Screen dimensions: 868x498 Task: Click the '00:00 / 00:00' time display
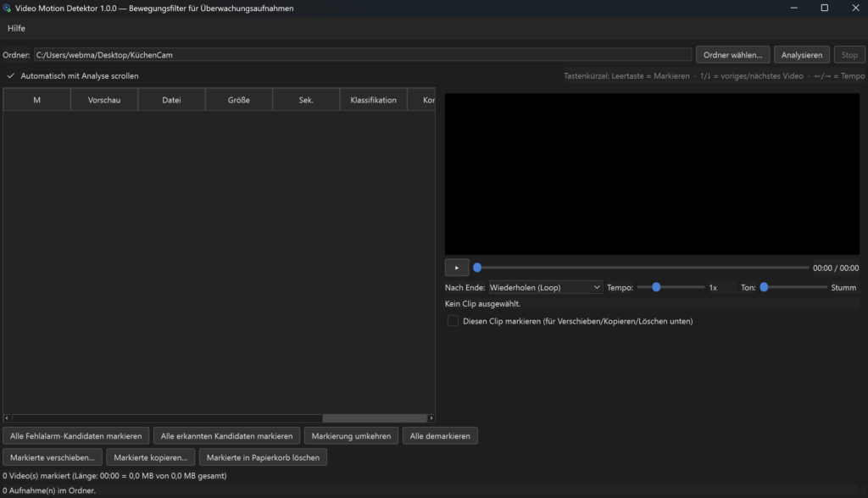coord(836,268)
